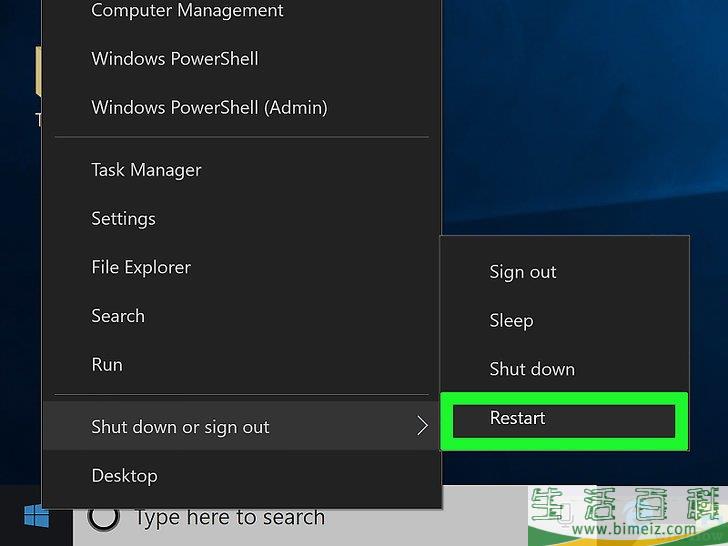The height and width of the screenshot is (546, 728).
Task: Choose Sleep in the submenu
Action: 565,321
